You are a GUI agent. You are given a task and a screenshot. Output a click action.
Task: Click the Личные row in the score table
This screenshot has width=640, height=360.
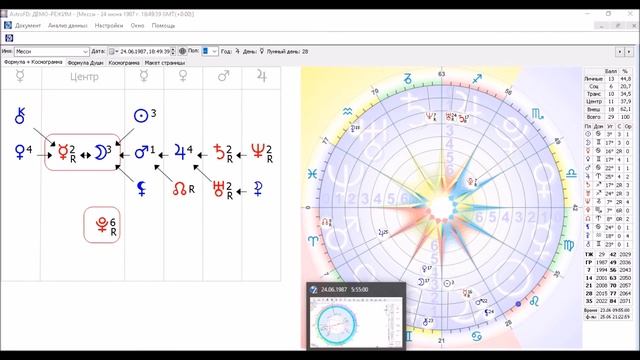608,78
